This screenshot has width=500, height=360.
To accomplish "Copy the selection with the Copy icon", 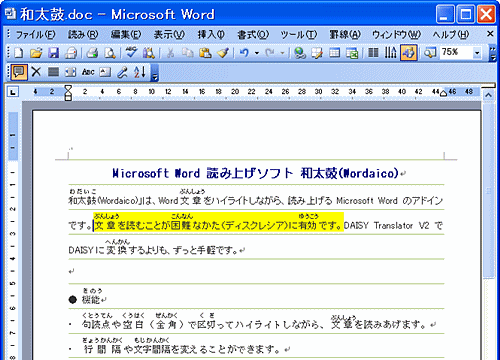I will (188, 53).
